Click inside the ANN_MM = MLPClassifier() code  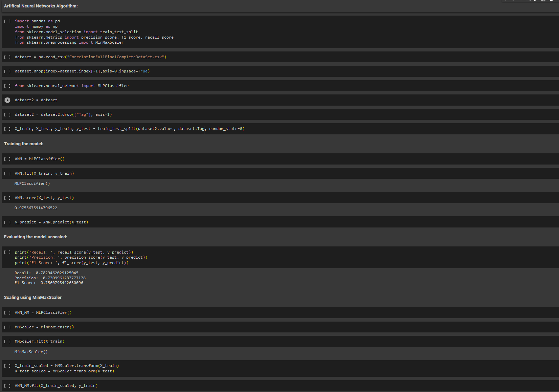[43, 313]
